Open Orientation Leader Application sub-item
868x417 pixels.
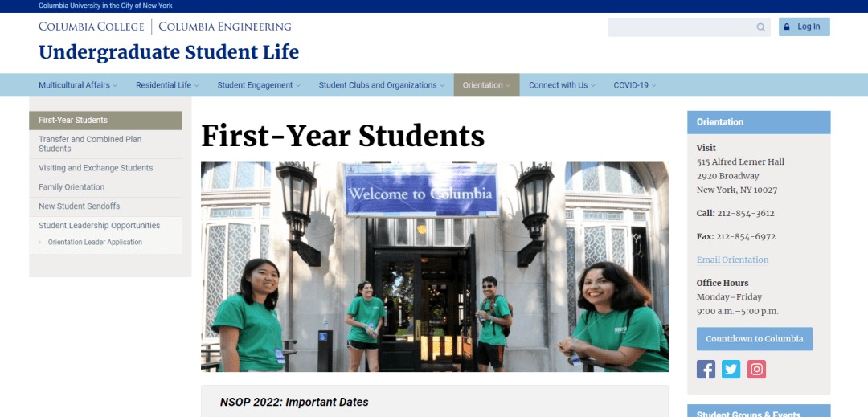coord(95,242)
